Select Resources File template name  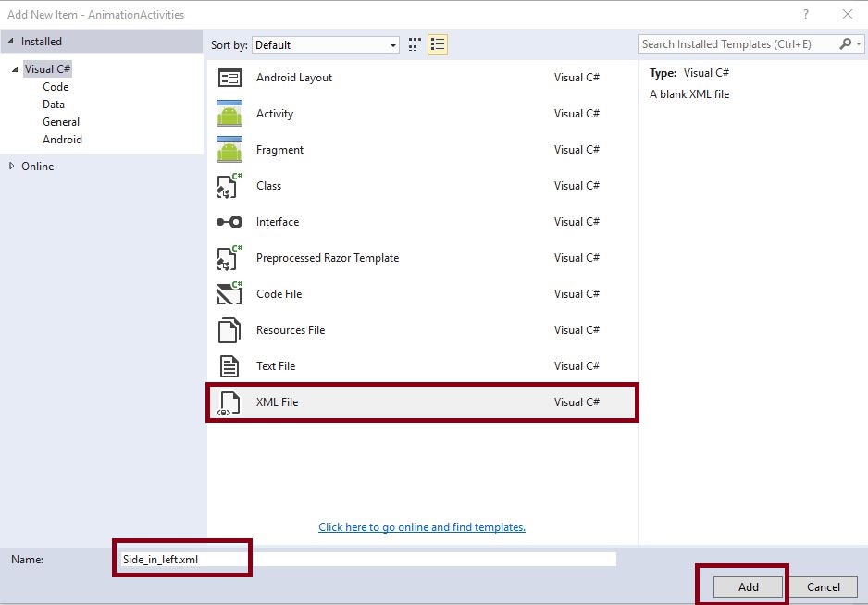pyautogui.click(x=290, y=330)
